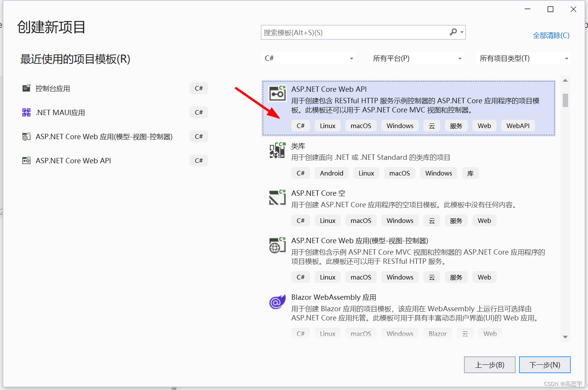Viewport: 588px width, 390px height.
Task: Click the Console App icon in recent templates
Action: click(x=26, y=88)
